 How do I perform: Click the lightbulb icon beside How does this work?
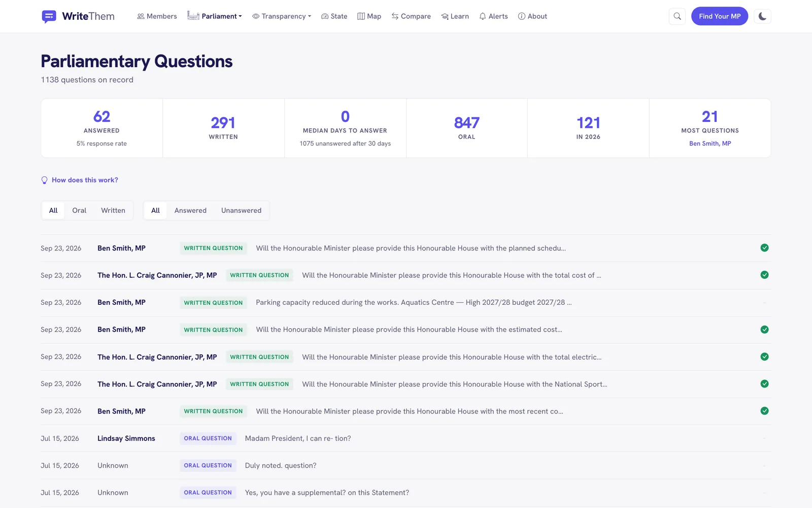point(44,180)
